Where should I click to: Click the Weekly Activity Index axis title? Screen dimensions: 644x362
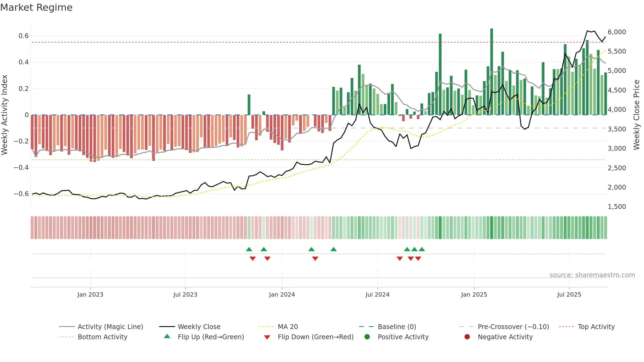click(x=4, y=115)
